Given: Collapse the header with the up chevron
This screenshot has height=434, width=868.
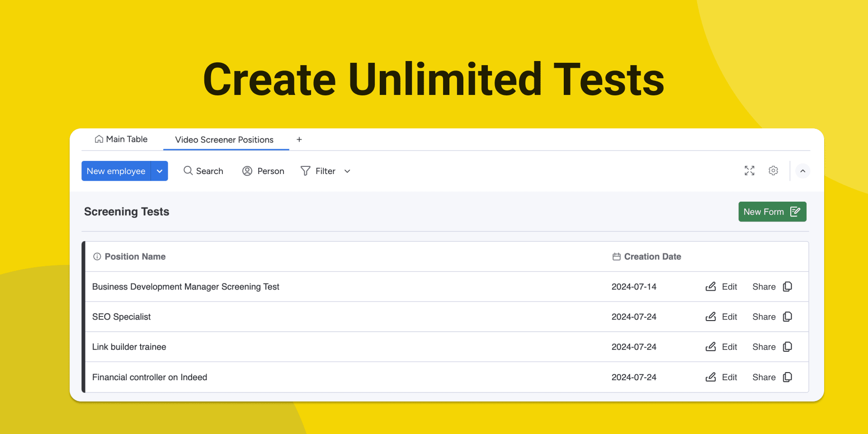Looking at the screenshot, I should tap(803, 171).
